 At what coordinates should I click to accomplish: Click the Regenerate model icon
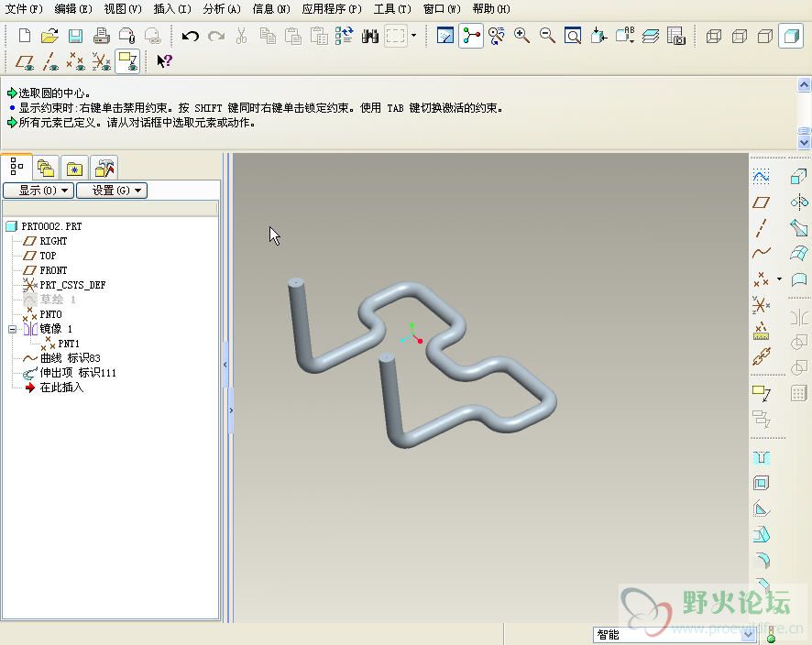tap(344, 36)
